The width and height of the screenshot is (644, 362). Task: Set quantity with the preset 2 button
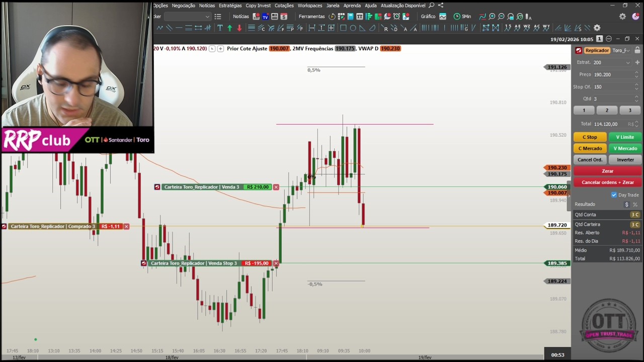pyautogui.click(x=607, y=110)
